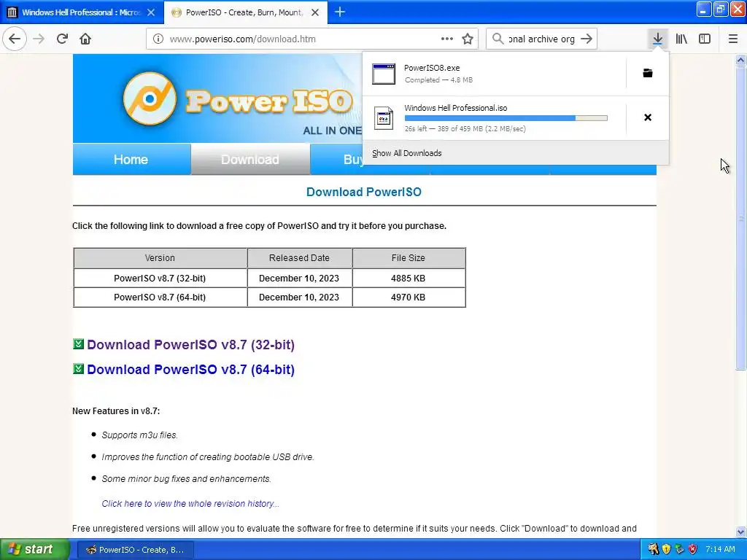Open page actions three-dot menu
The width and height of the screenshot is (747, 560).
click(x=447, y=39)
